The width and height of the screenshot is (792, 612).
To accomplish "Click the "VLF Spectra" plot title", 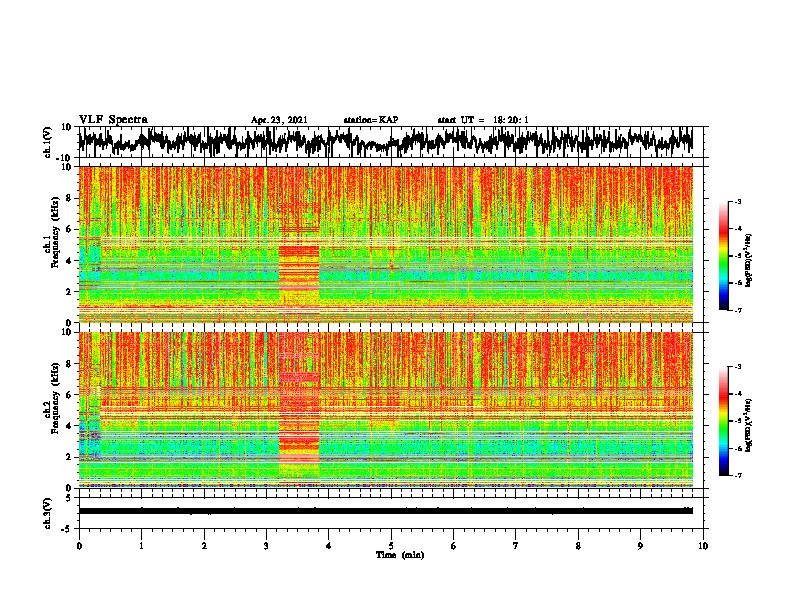I will pyautogui.click(x=113, y=120).
